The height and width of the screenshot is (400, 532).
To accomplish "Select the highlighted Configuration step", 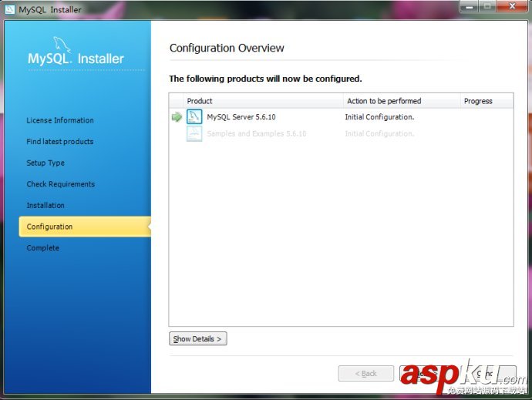I will pos(85,227).
